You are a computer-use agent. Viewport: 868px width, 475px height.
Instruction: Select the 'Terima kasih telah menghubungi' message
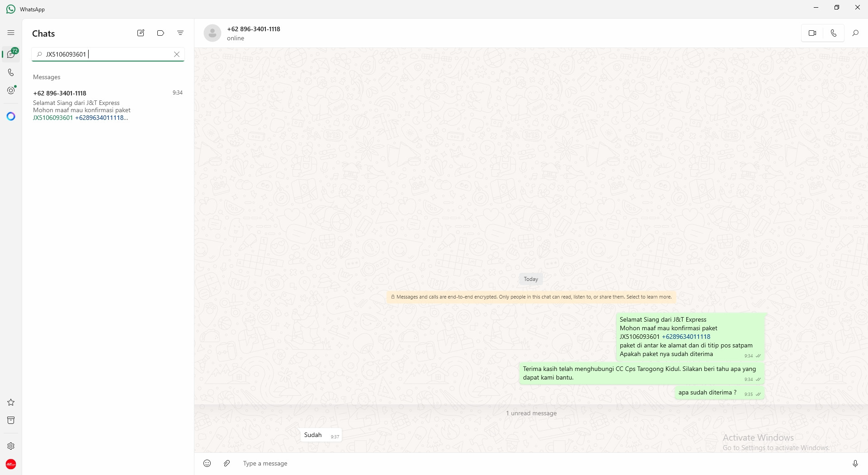click(642, 373)
